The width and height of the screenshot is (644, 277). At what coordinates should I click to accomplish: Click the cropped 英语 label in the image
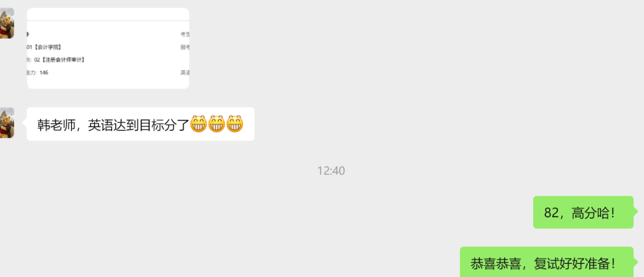pos(185,73)
